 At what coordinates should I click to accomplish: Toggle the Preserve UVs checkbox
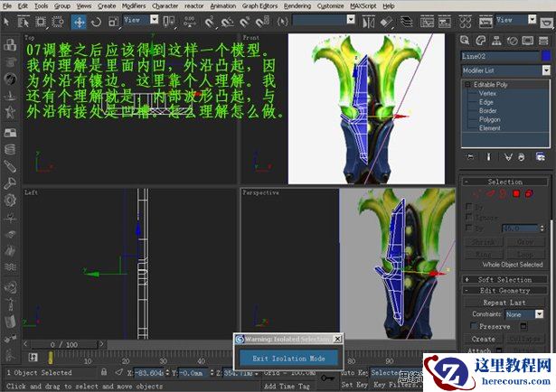[x=474, y=325]
